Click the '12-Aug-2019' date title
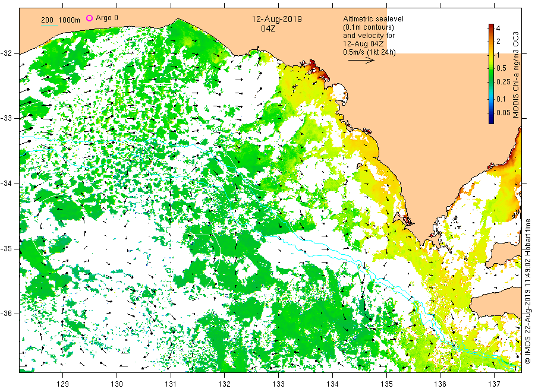535x392 pixels. (276, 19)
